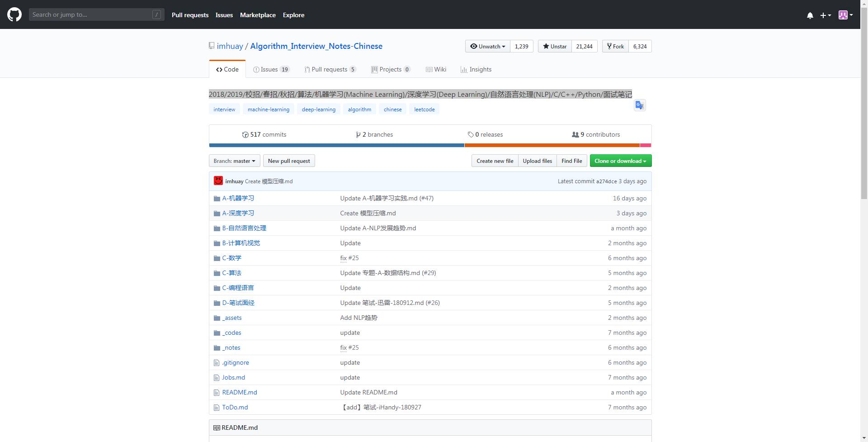
Task: Click Create new file button
Action: point(495,161)
